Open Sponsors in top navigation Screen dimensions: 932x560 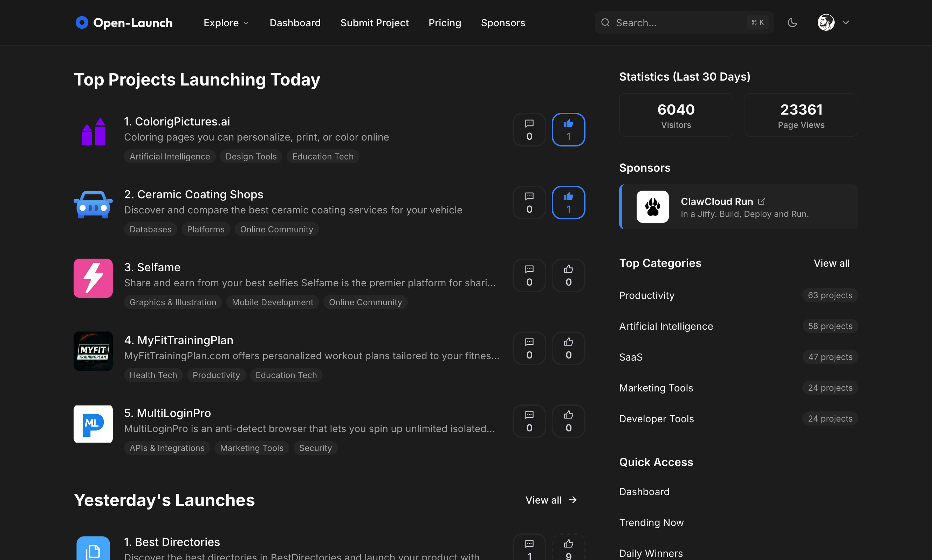503,23
